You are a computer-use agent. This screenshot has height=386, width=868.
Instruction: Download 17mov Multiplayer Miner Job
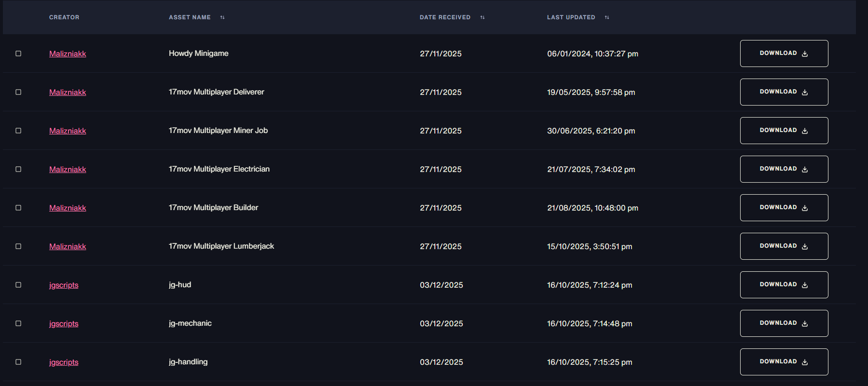coord(784,131)
